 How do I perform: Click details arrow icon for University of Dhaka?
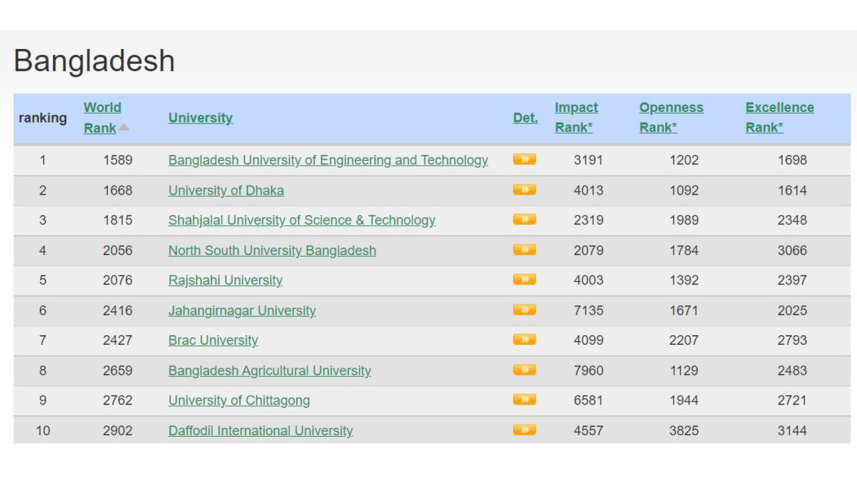[x=524, y=190]
